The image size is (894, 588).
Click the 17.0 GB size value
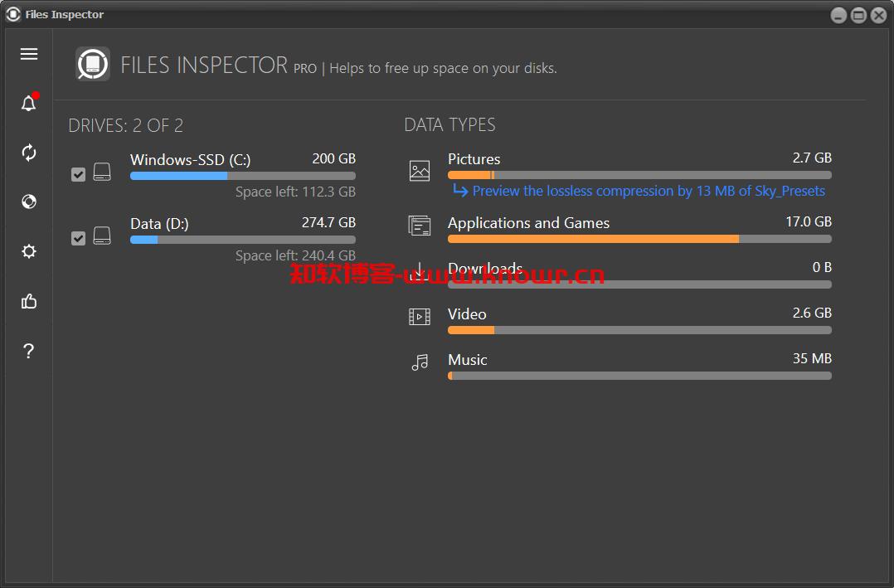tap(809, 221)
